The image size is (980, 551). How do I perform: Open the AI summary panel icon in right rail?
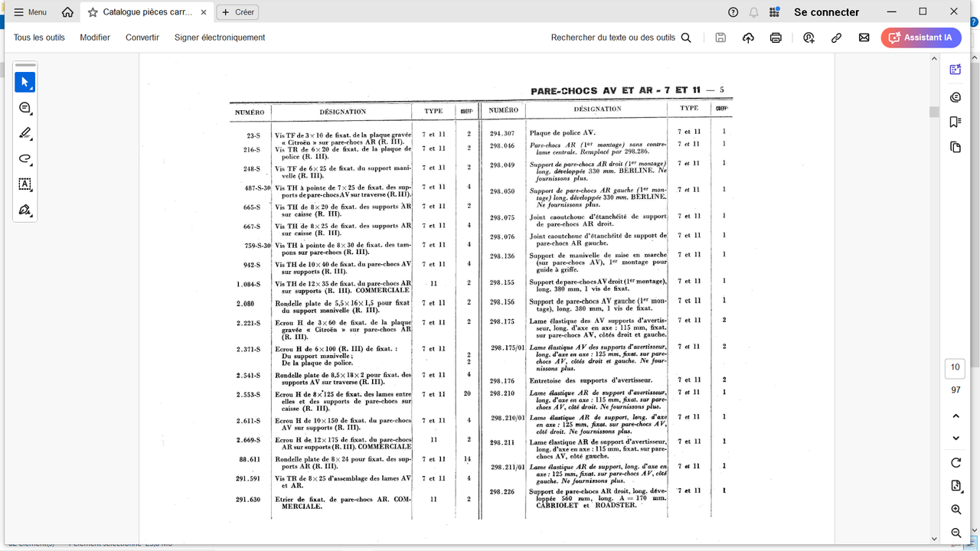(x=955, y=70)
